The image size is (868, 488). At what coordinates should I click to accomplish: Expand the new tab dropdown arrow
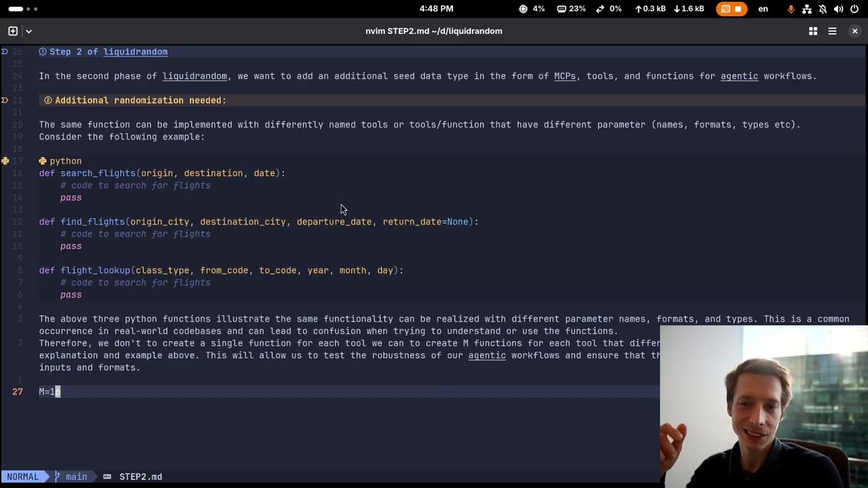28,31
